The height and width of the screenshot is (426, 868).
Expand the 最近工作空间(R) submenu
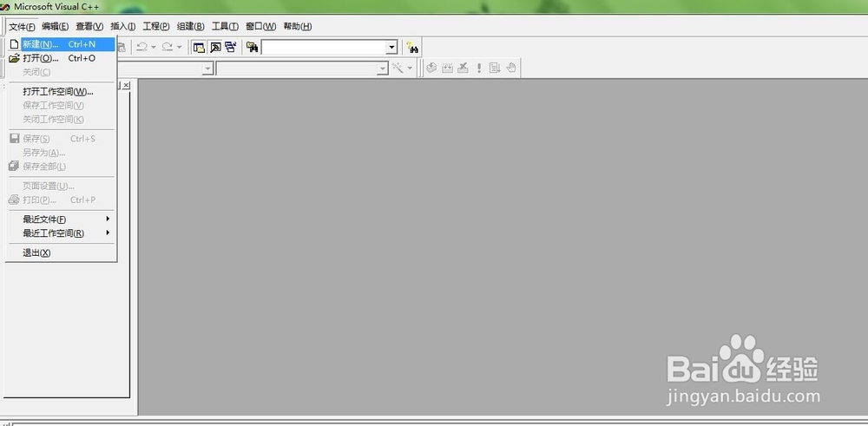tap(108, 233)
